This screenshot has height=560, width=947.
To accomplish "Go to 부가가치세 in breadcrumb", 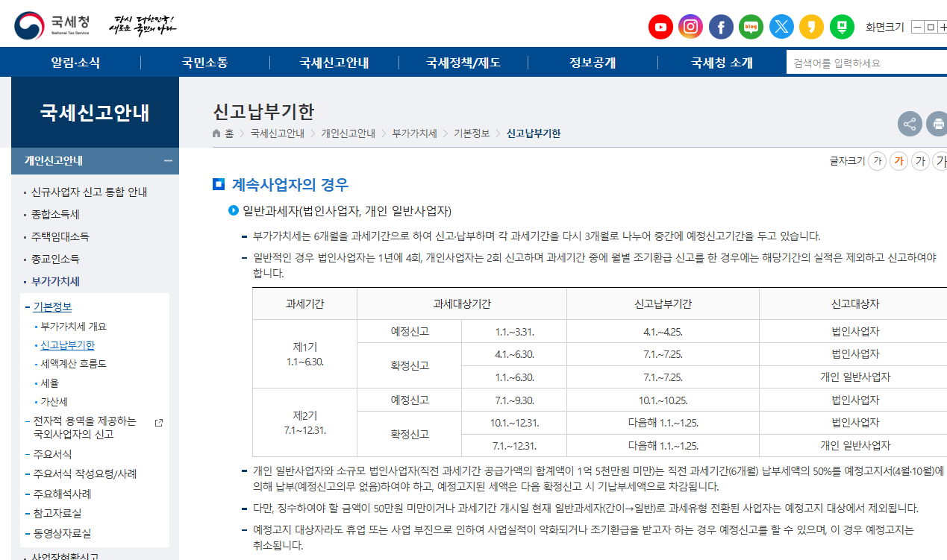I will 415,133.
